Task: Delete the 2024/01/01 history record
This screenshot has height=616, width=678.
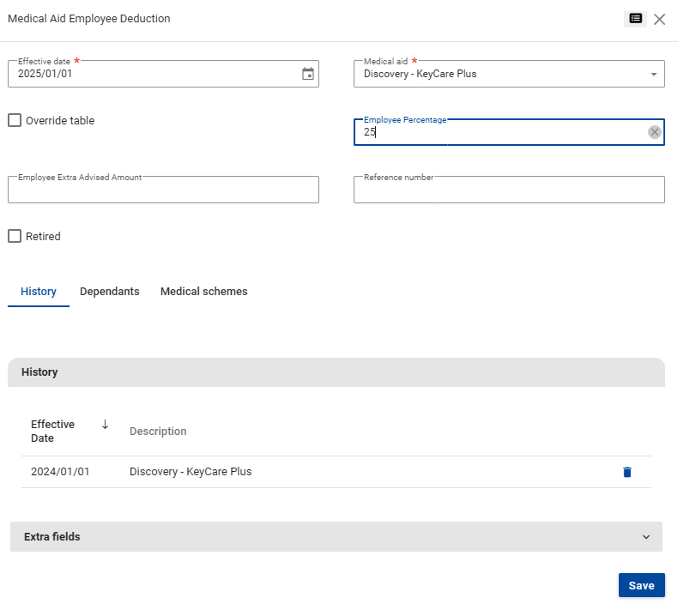Action: click(627, 472)
